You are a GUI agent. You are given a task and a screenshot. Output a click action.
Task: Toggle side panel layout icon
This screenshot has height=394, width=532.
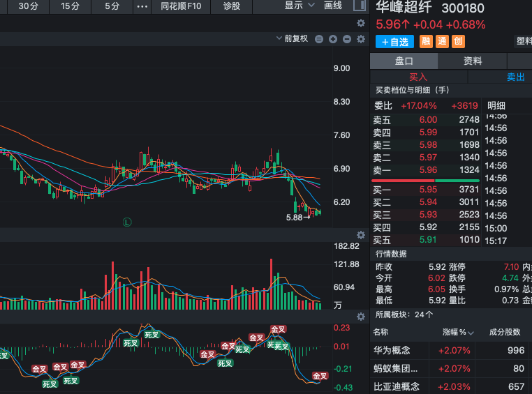coord(360,5)
